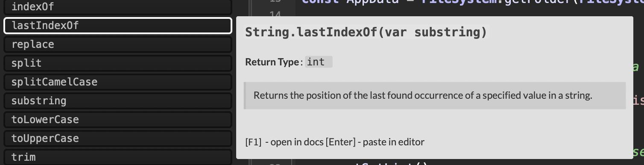Pick toLowerCase from the method list
This screenshot has width=644, height=165.
[117, 120]
